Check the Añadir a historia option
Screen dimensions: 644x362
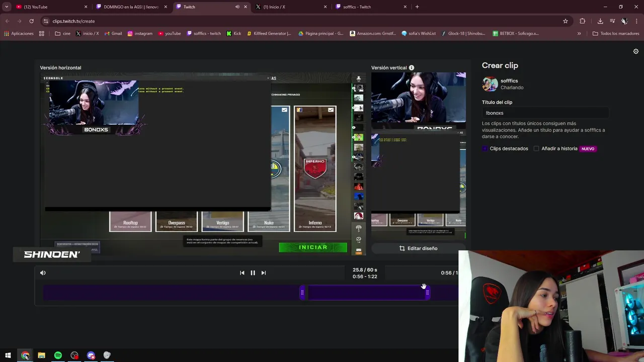[536, 149]
